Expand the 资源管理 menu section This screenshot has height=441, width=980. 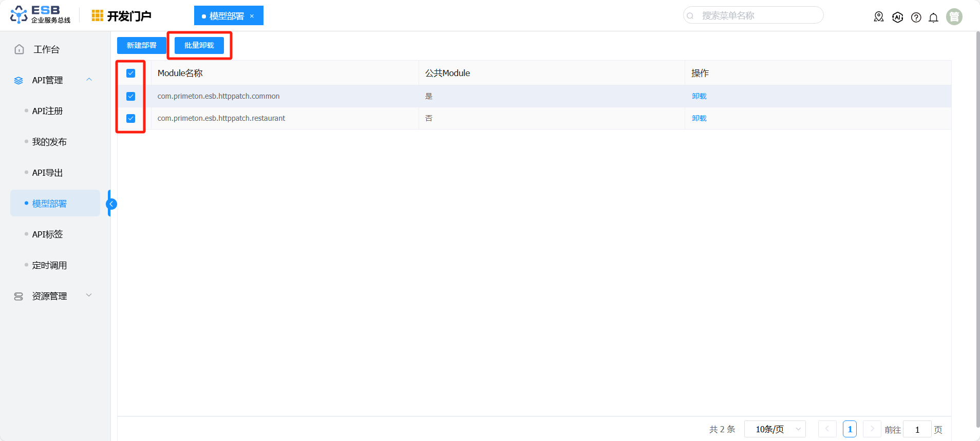click(x=89, y=296)
